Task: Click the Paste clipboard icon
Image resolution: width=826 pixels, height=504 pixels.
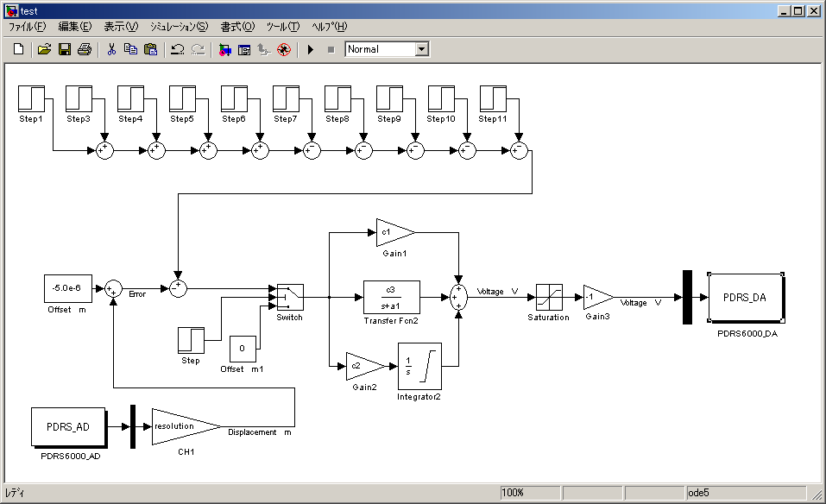Action: click(151, 50)
